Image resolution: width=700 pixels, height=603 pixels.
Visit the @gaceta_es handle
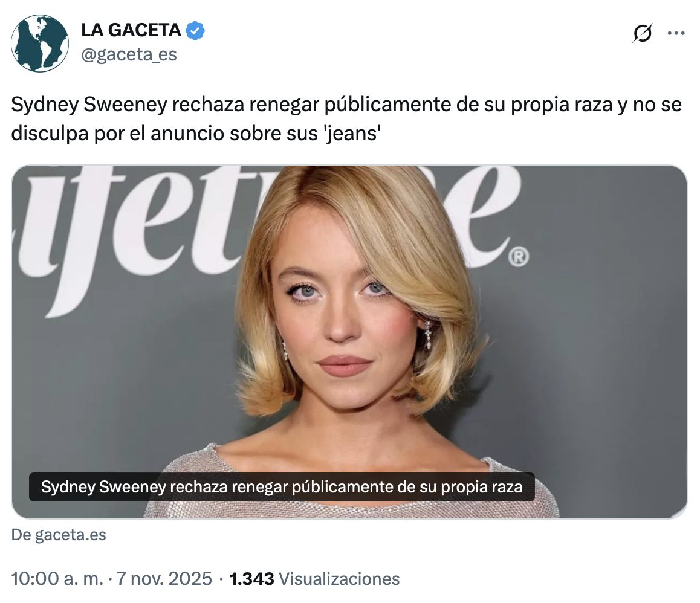[x=129, y=54]
